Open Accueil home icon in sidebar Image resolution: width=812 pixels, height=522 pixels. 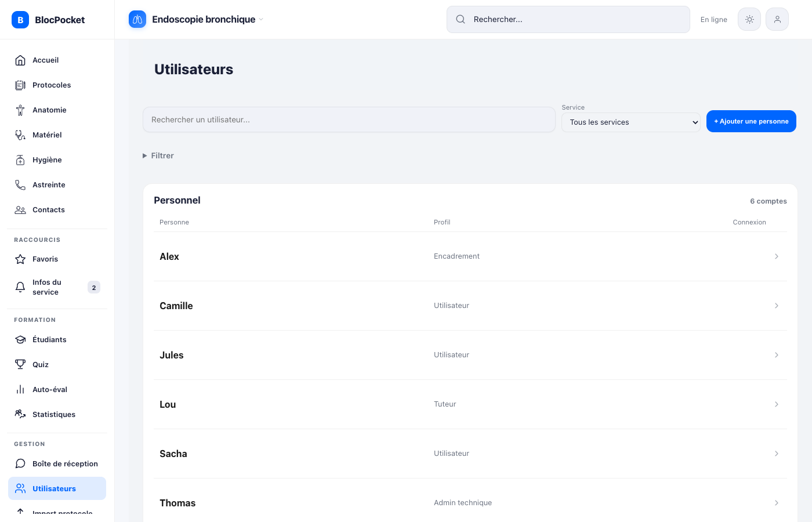[20, 60]
